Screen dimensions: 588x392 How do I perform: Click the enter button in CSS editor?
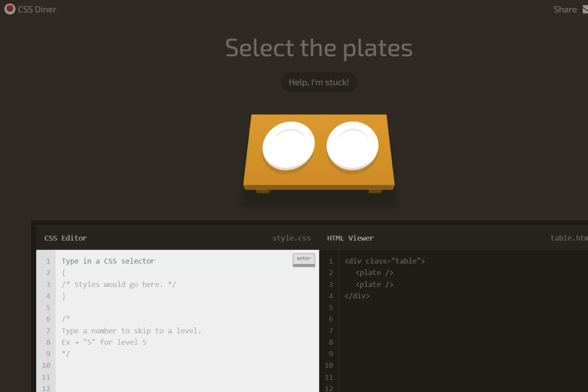click(304, 260)
